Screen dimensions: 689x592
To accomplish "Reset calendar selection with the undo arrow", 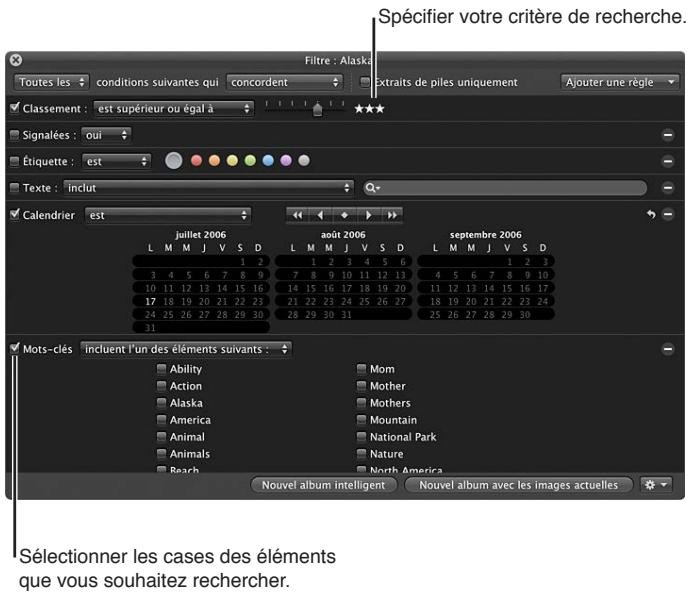I will (651, 214).
